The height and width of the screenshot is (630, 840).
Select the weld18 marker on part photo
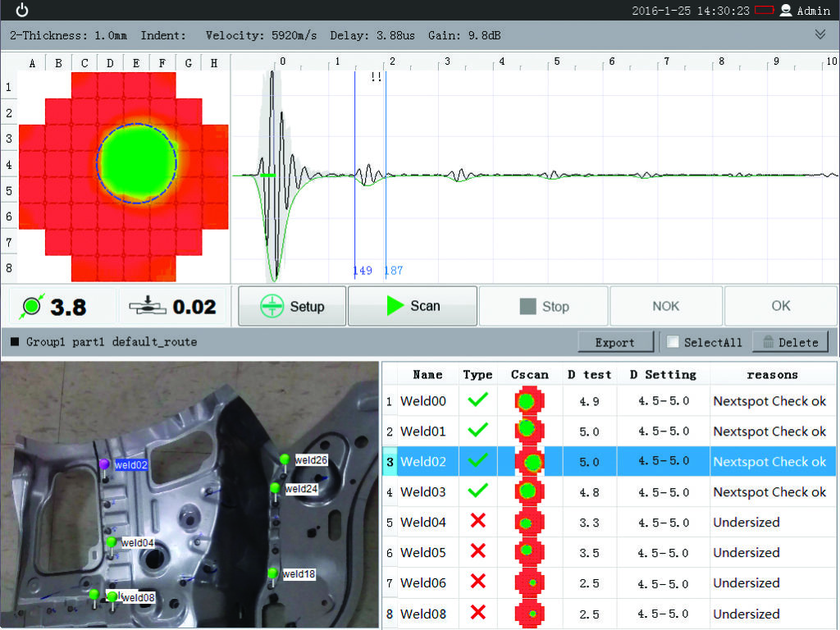(272, 573)
